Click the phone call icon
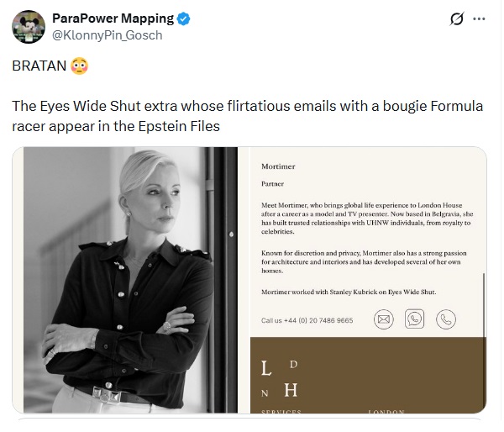The height and width of the screenshot is (432, 504). [446, 319]
